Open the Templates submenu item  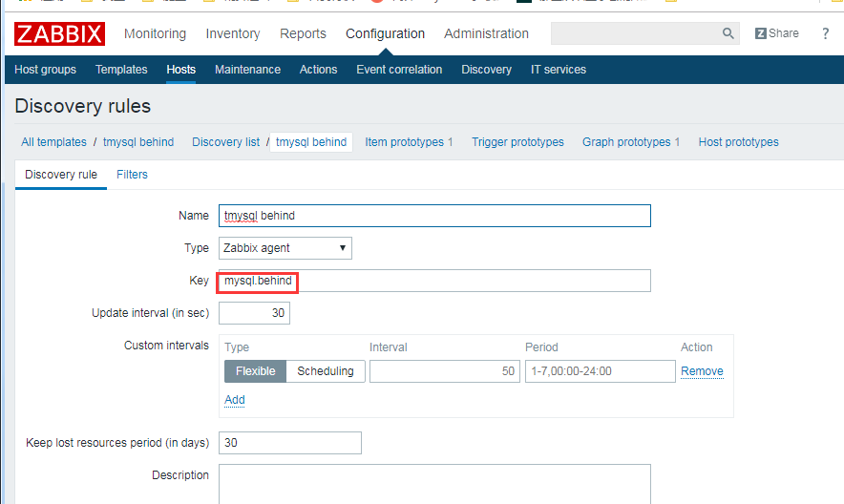(x=121, y=70)
